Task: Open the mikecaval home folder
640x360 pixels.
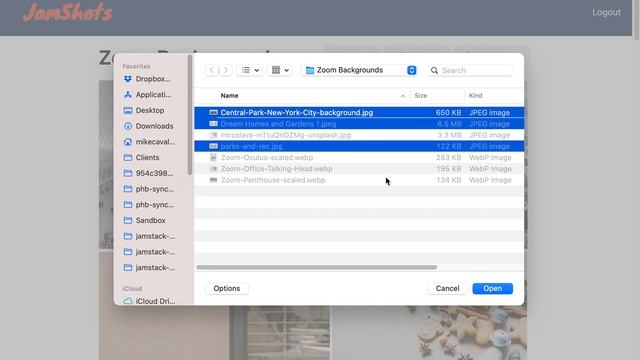Action: (x=149, y=142)
